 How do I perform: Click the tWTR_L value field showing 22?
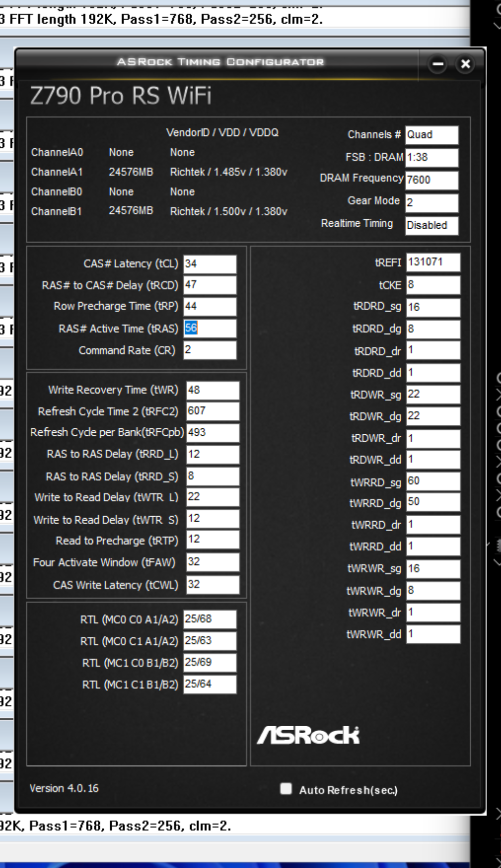tap(213, 497)
